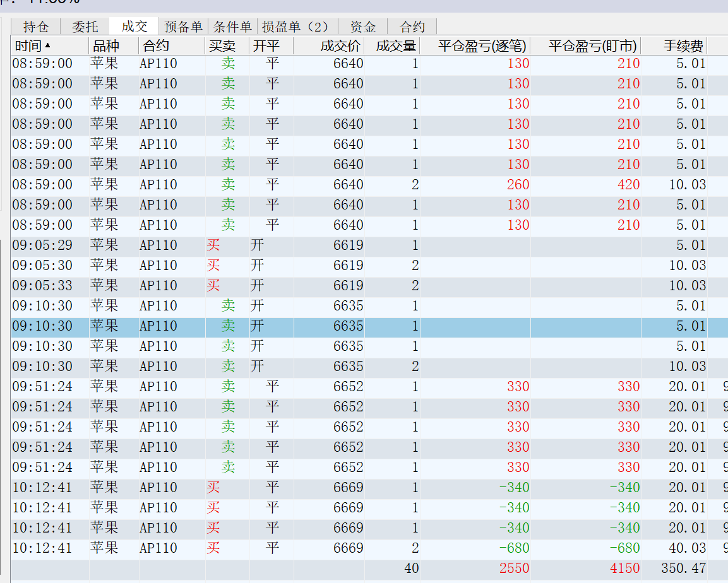
Task: Click the 开平 column header
Action: tap(266, 46)
